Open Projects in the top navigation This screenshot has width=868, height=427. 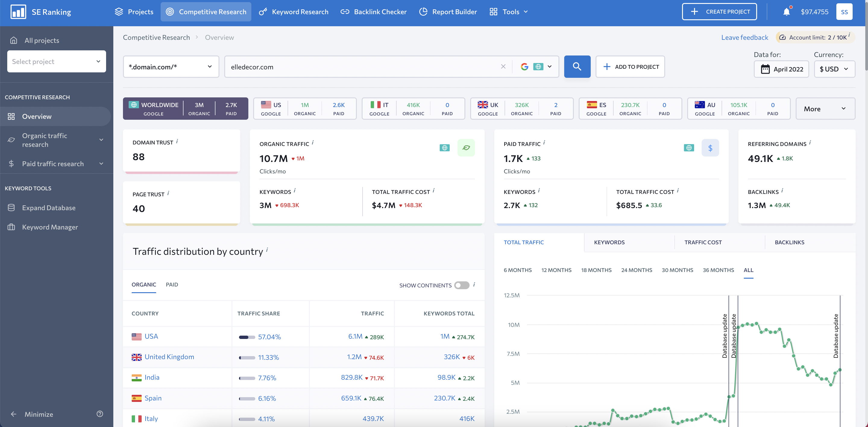click(134, 12)
